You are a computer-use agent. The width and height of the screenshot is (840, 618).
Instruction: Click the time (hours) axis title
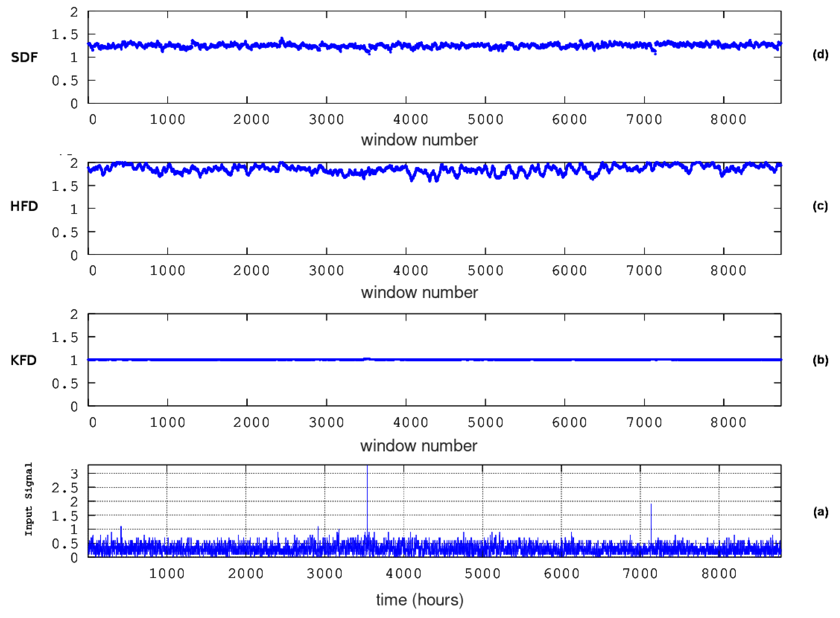click(x=420, y=600)
